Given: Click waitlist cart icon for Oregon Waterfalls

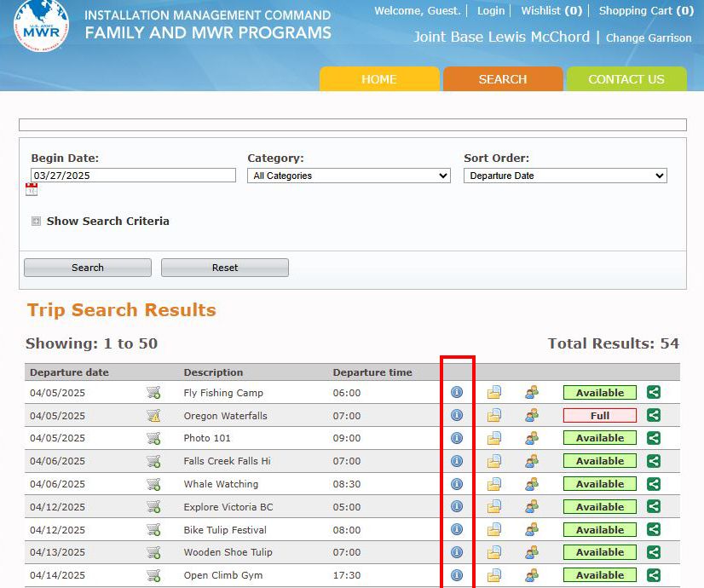Looking at the screenshot, I should click(153, 416).
